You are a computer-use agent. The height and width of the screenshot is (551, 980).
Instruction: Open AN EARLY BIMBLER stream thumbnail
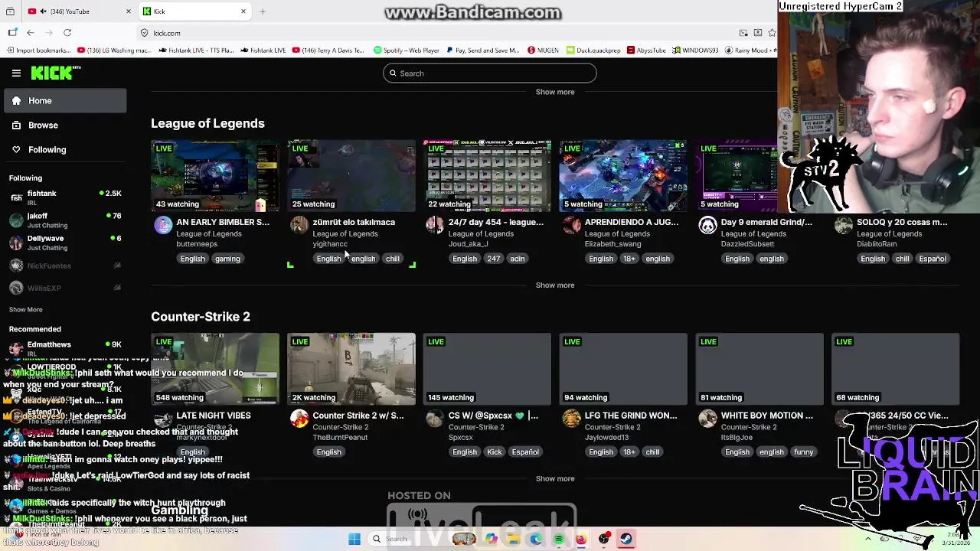(x=215, y=175)
